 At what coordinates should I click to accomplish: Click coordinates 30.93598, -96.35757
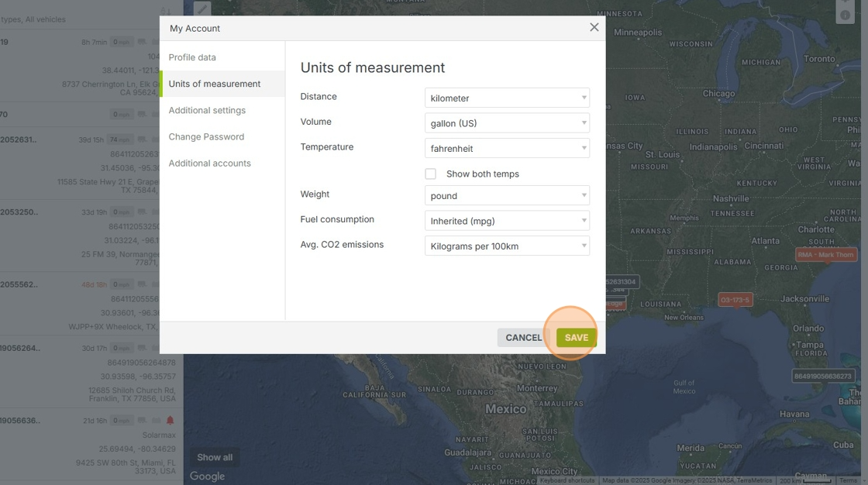tap(138, 377)
